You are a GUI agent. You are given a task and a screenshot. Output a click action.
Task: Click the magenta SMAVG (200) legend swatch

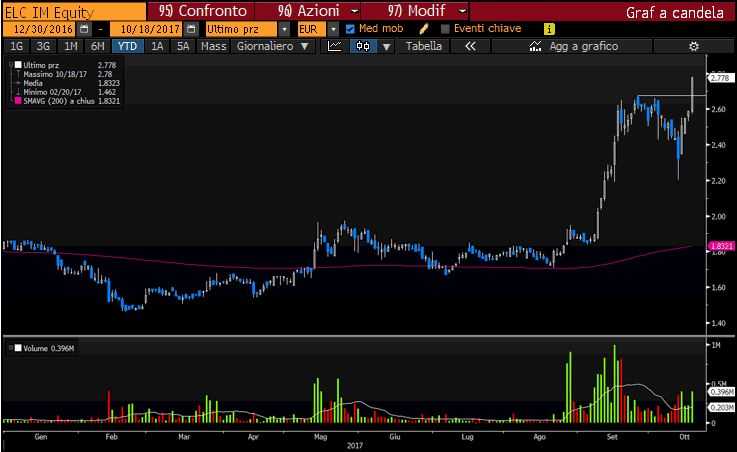[18, 101]
